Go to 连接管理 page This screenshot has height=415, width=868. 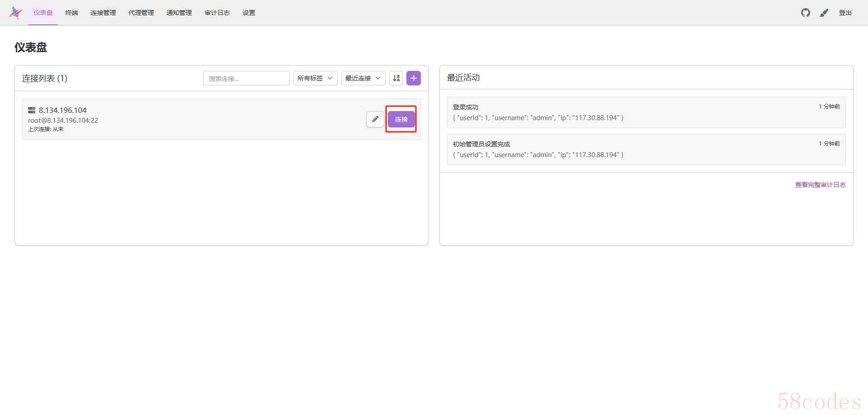(103, 13)
